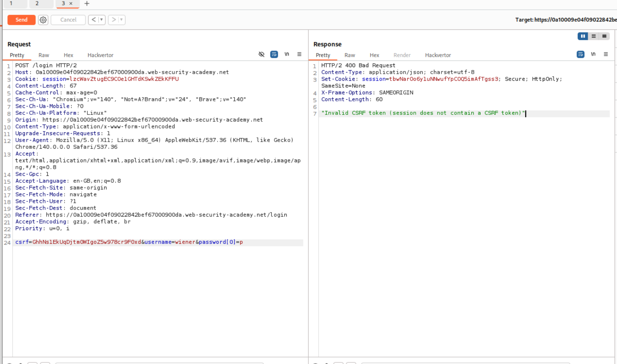Expand the forward history dropdown arrow
Viewport: 617px width, 364px height.
point(121,20)
